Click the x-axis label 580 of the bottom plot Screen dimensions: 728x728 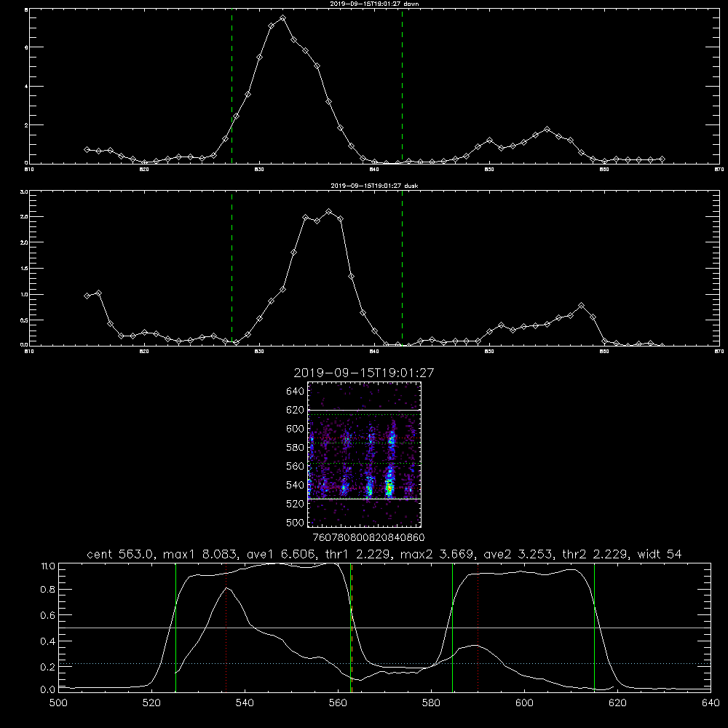431,703
